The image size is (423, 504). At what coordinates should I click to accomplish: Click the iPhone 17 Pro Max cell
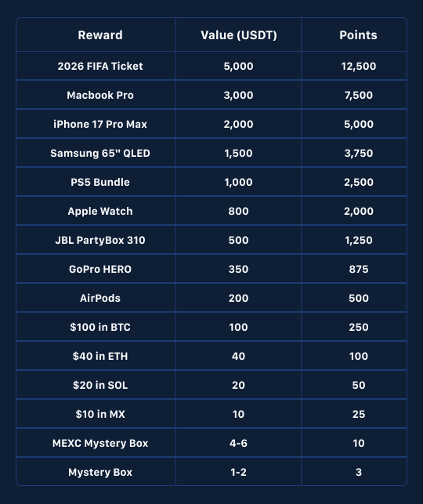point(100,124)
